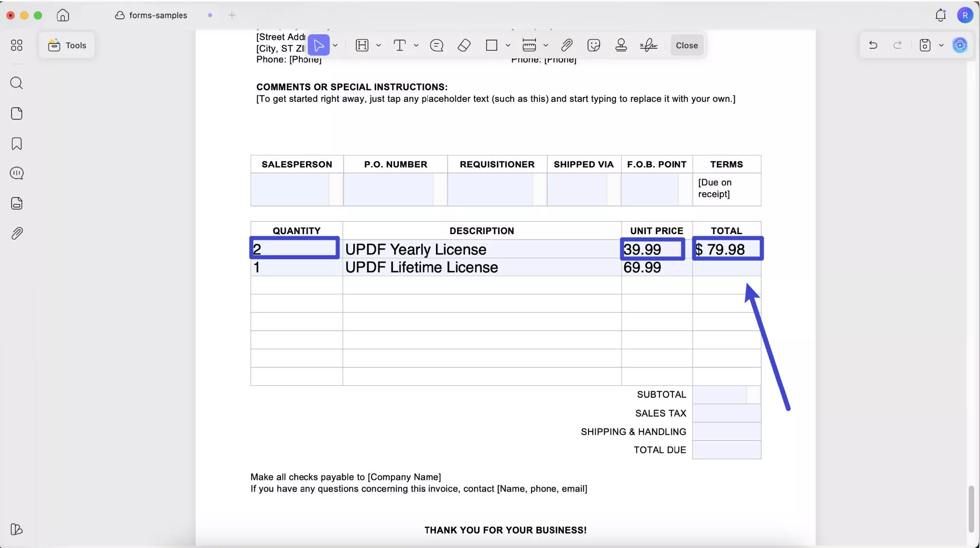Show the thumbnails grid panel

pyautogui.click(x=16, y=45)
